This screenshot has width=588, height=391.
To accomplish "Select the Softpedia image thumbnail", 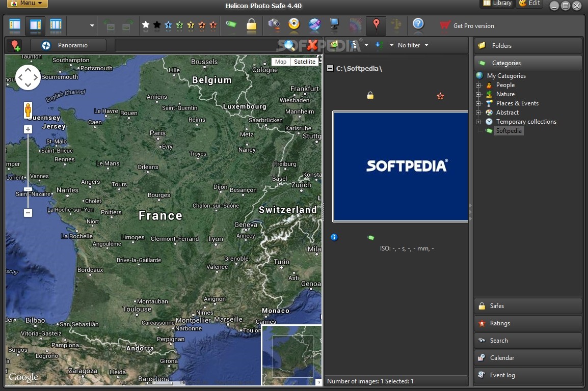I will 400,166.
